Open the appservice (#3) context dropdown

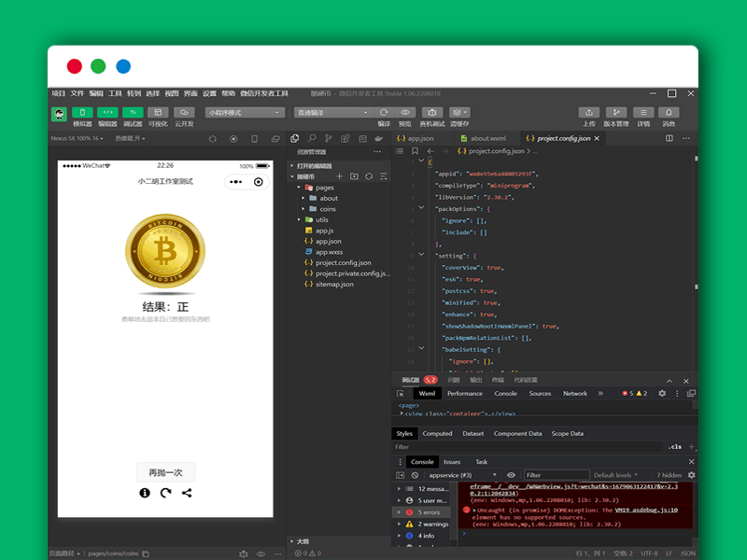(462, 475)
